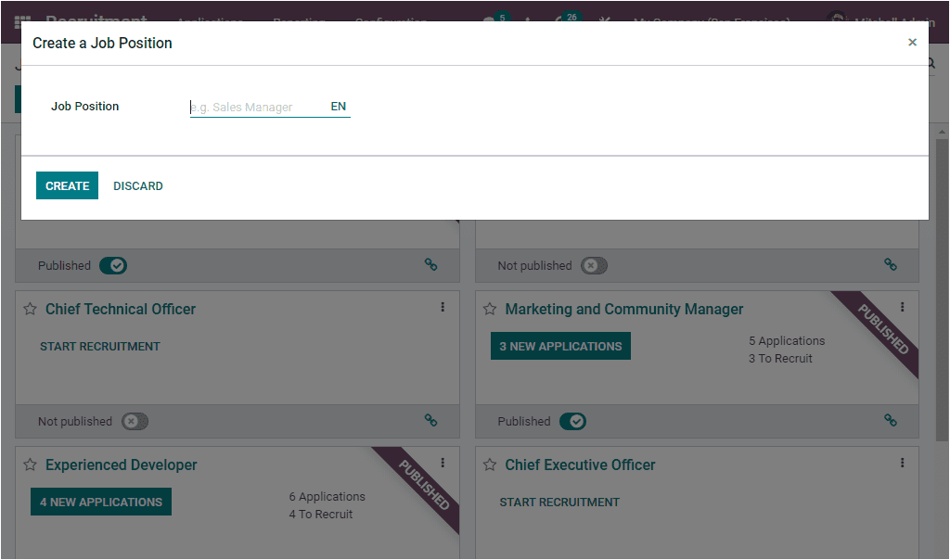Open messages icon showing 5 notifications
This screenshot has height=560, width=950.
tap(487, 20)
